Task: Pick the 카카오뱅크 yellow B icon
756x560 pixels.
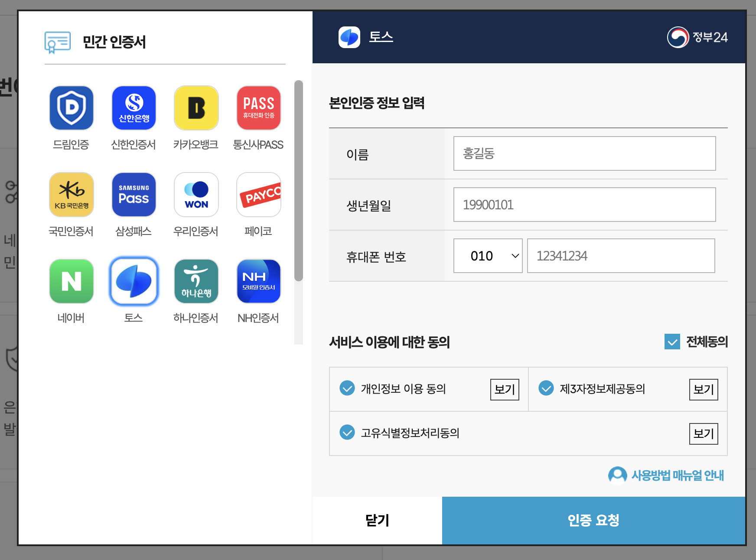Action: 196,108
